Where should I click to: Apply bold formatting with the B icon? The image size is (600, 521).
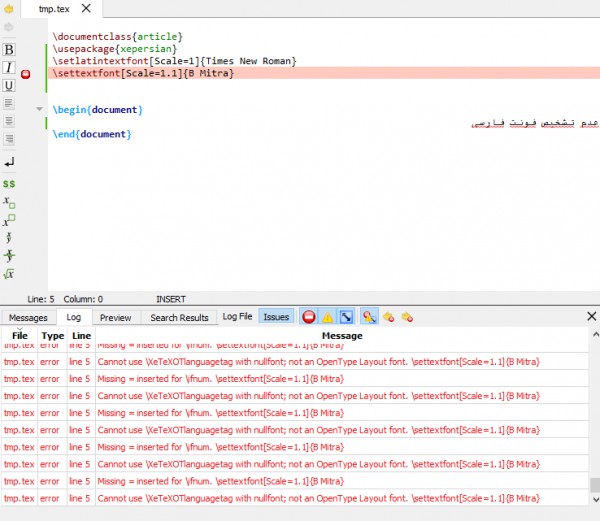9,50
